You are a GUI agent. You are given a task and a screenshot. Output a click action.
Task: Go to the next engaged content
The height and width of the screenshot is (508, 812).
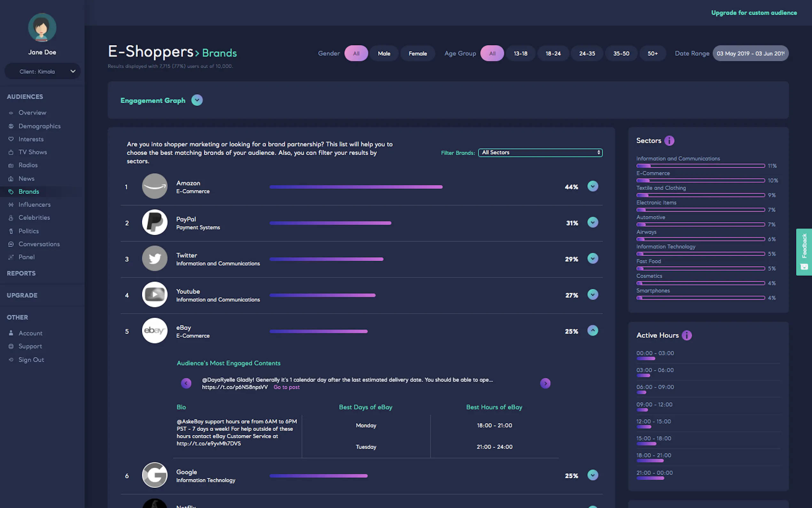click(x=545, y=383)
